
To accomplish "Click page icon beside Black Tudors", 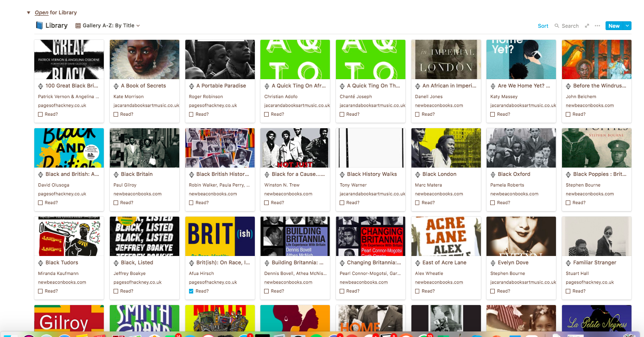I will coord(41,263).
